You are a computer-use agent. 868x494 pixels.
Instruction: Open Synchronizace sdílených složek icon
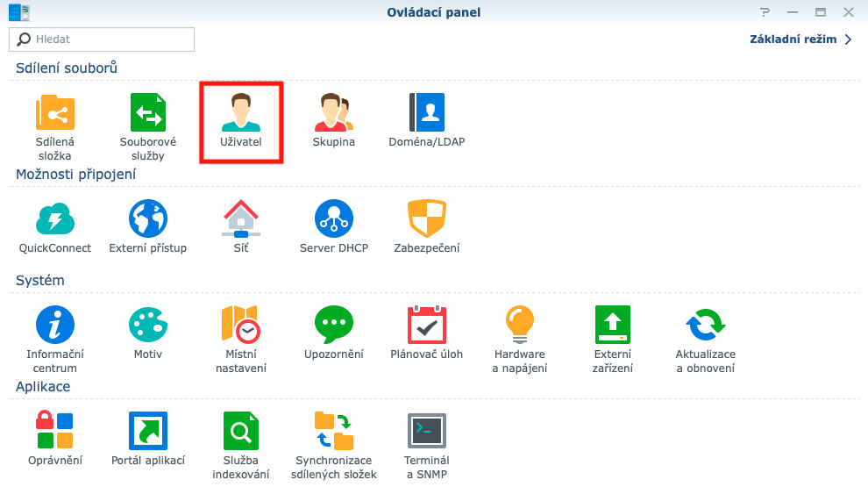click(x=334, y=431)
